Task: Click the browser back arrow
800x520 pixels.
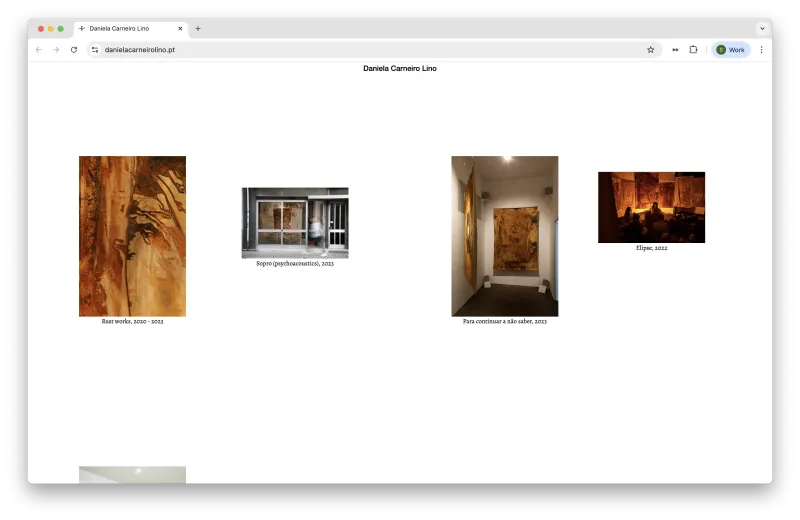Action: pyautogui.click(x=39, y=49)
